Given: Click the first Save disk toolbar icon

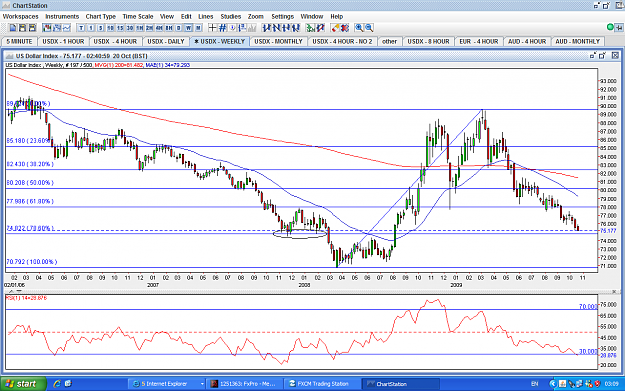Looking at the screenshot, I should 23,28.
